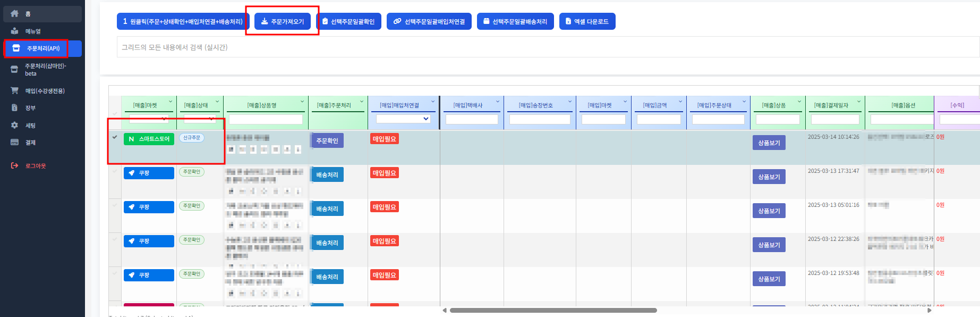The image size is (980, 317).
Task: Click the 장부 ledger icon
Action: click(x=14, y=107)
